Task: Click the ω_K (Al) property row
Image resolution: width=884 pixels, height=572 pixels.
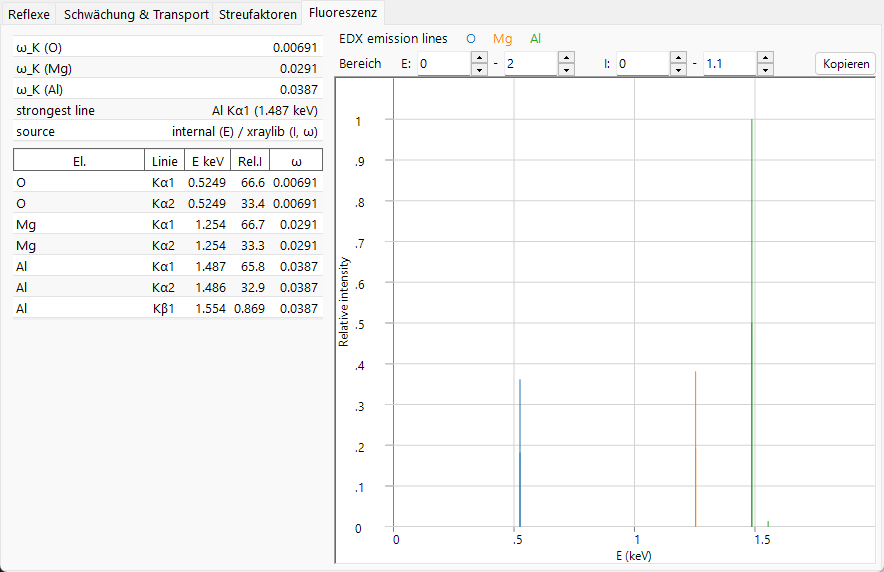Action: 167,89
